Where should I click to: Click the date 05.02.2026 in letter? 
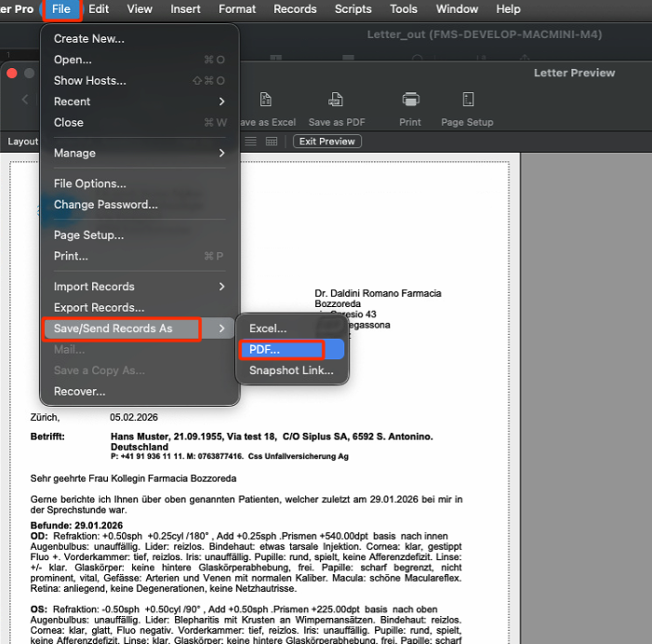134,417
